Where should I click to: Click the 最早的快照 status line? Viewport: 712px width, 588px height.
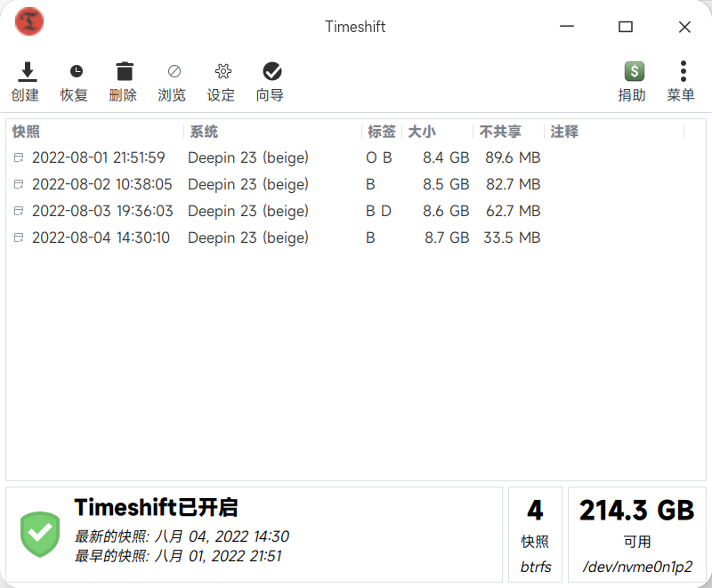click(178, 556)
